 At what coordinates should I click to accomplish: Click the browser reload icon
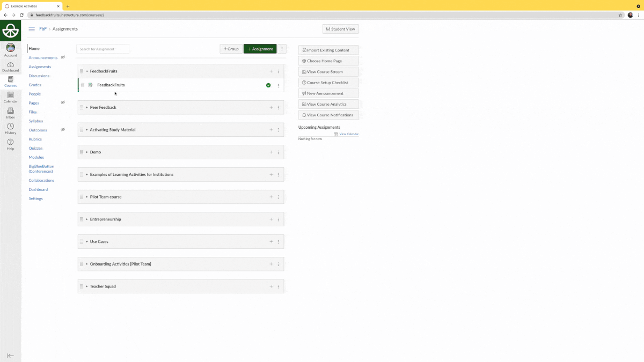coord(21,15)
